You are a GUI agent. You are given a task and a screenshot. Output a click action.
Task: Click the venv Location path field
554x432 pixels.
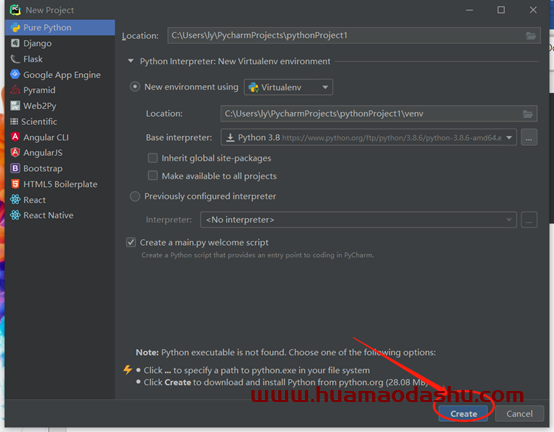[x=379, y=114]
